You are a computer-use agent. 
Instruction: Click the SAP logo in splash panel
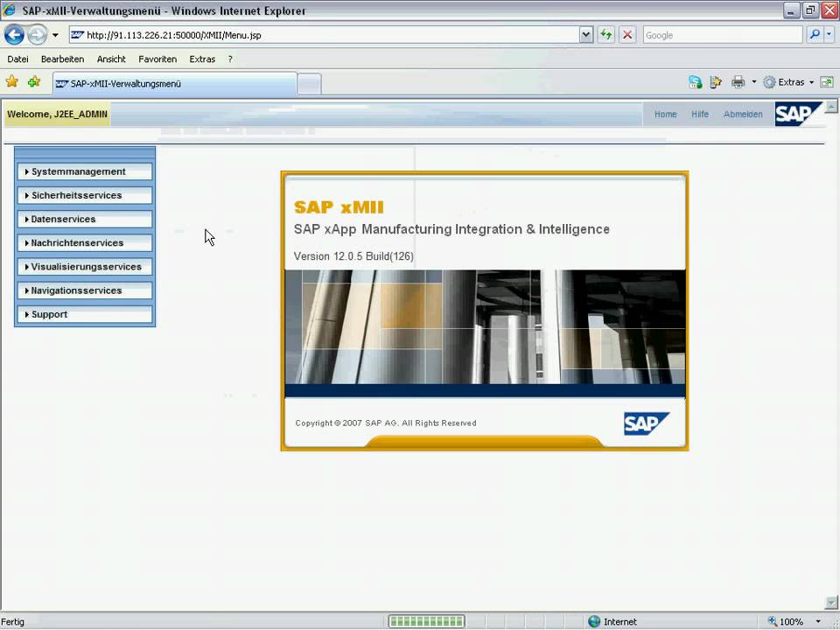pos(647,423)
